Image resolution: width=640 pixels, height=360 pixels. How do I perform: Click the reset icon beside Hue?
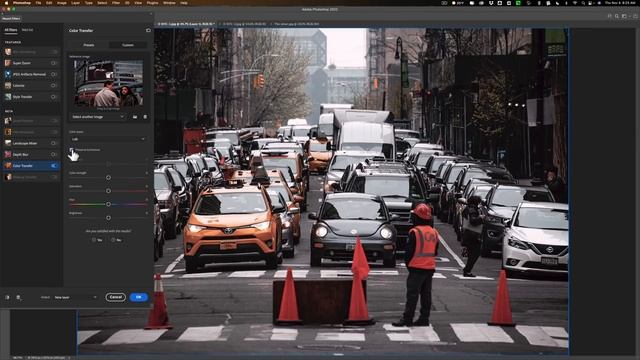[x=147, y=200]
